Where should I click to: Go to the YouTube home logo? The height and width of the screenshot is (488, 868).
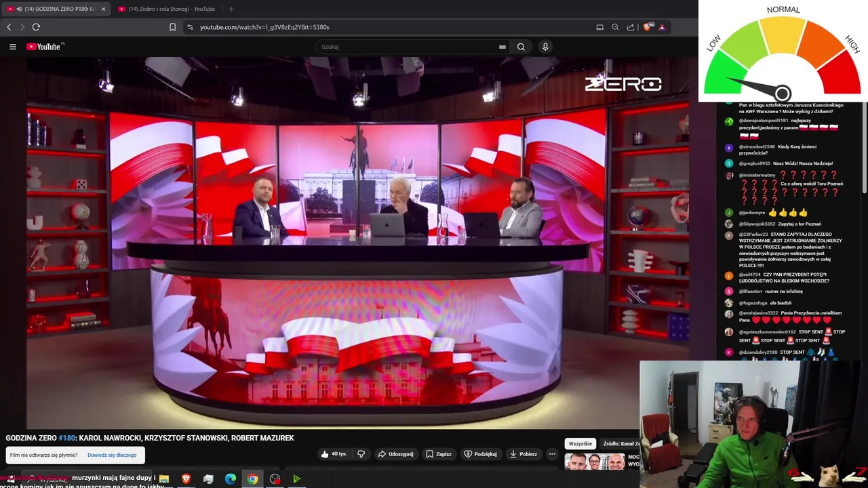tap(45, 47)
